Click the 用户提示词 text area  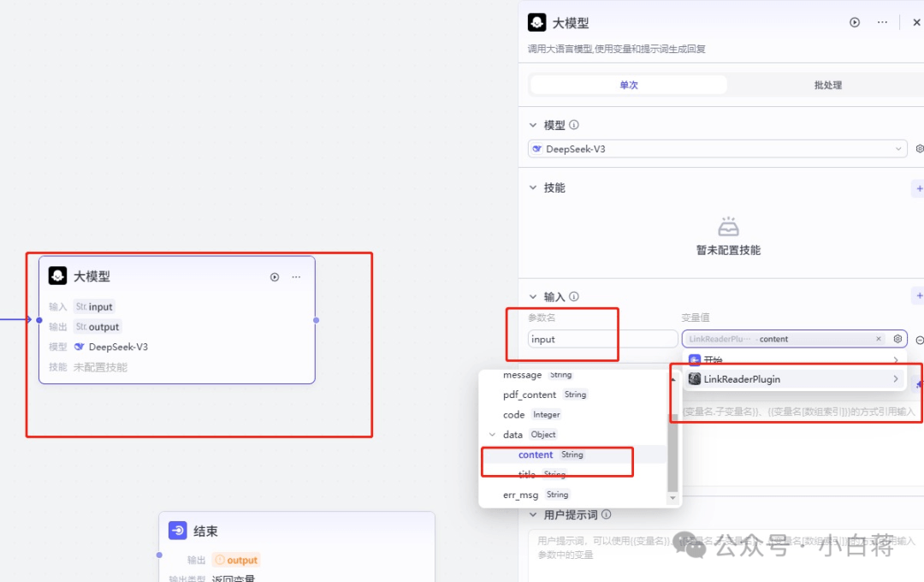pyautogui.click(x=726, y=555)
